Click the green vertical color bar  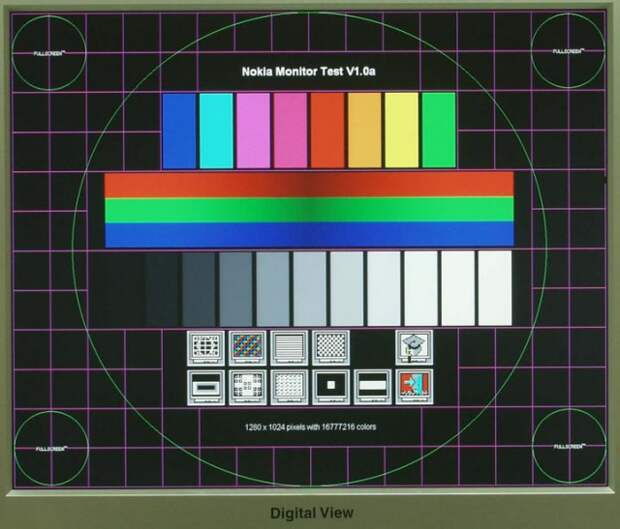(439, 131)
